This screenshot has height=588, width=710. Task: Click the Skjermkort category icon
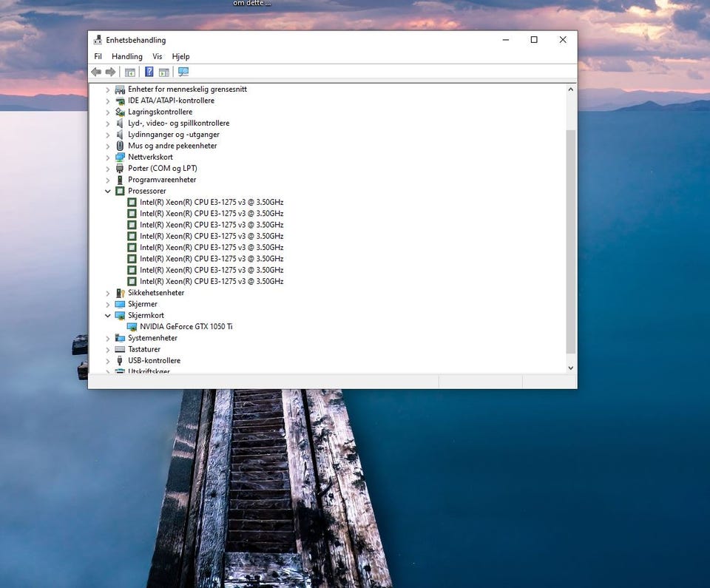(120, 315)
